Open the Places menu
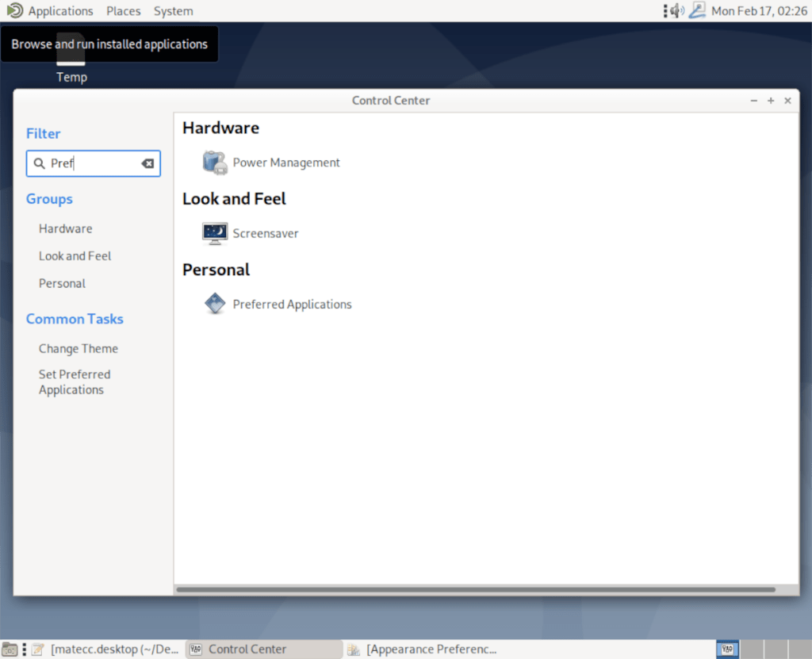 click(123, 10)
